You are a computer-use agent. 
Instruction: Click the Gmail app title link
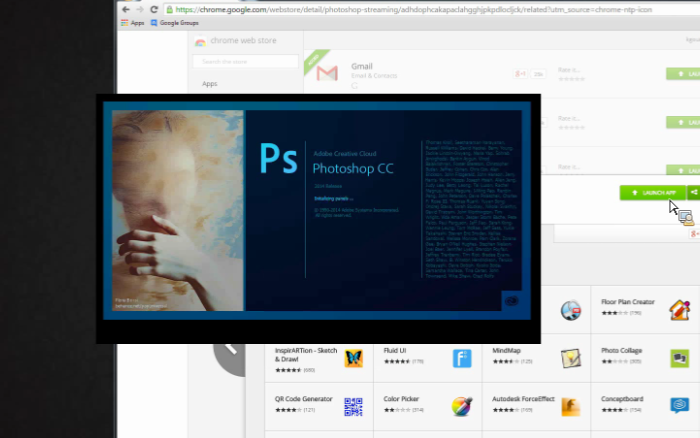click(x=361, y=67)
